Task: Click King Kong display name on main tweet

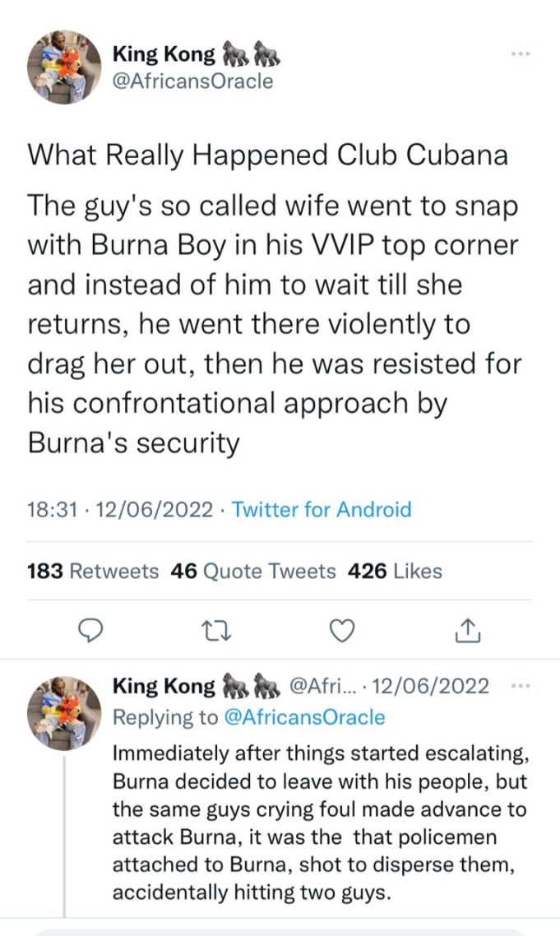Action: (x=164, y=55)
